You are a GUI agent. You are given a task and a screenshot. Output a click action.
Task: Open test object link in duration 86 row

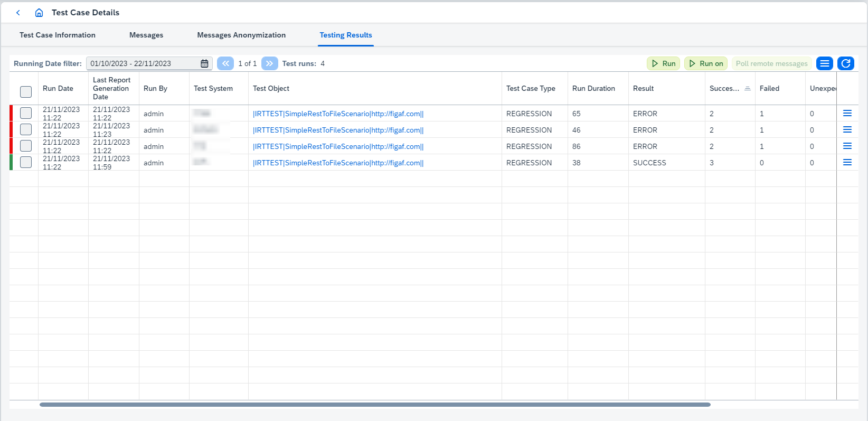[x=338, y=146]
